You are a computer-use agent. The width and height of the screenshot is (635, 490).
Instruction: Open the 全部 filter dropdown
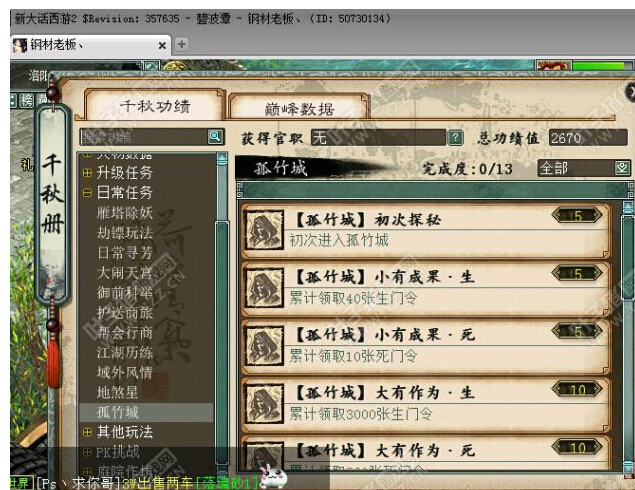pyautogui.click(x=622, y=168)
